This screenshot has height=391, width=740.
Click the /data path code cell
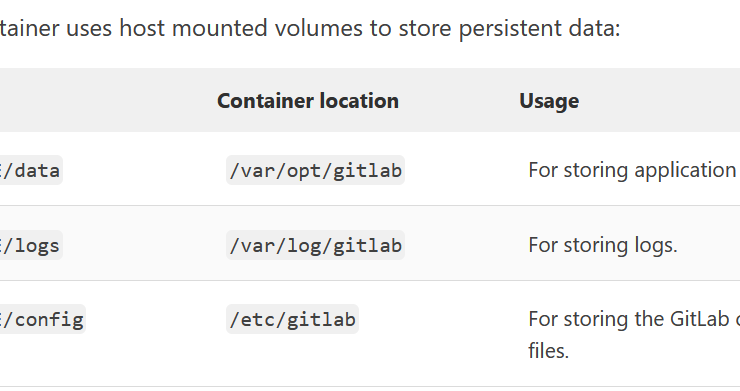pos(31,170)
